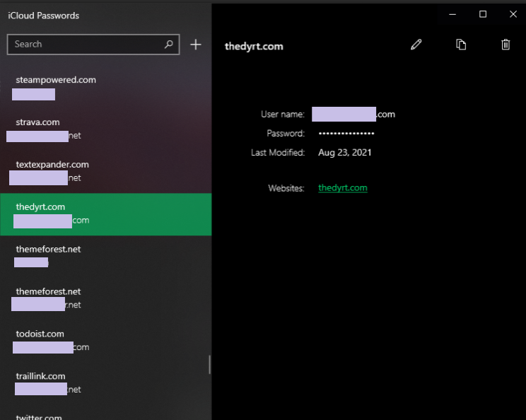Click the search magnifier icon

[x=169, y=44]
